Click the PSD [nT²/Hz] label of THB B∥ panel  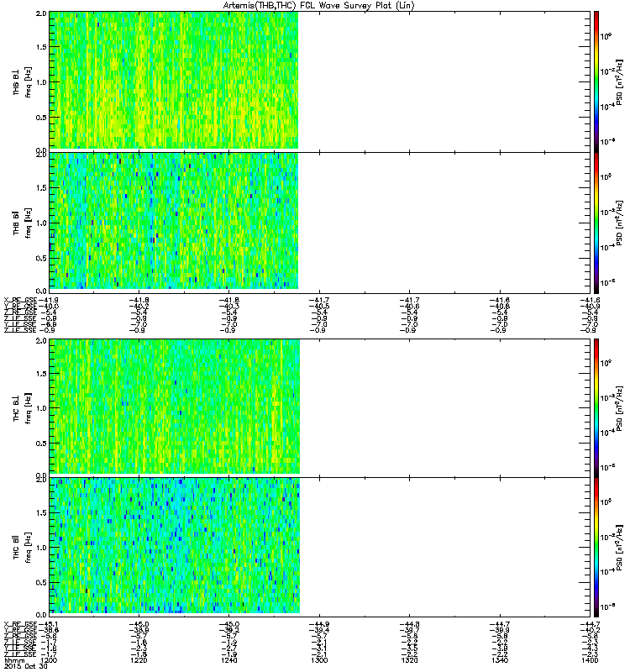tap(619, 223)
